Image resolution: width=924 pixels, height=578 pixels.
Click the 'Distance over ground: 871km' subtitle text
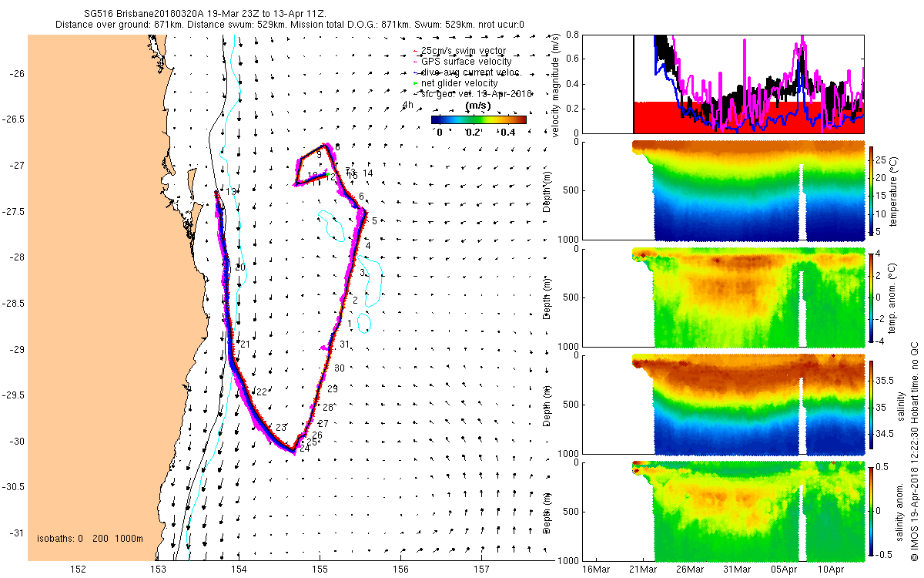point(119,25)
